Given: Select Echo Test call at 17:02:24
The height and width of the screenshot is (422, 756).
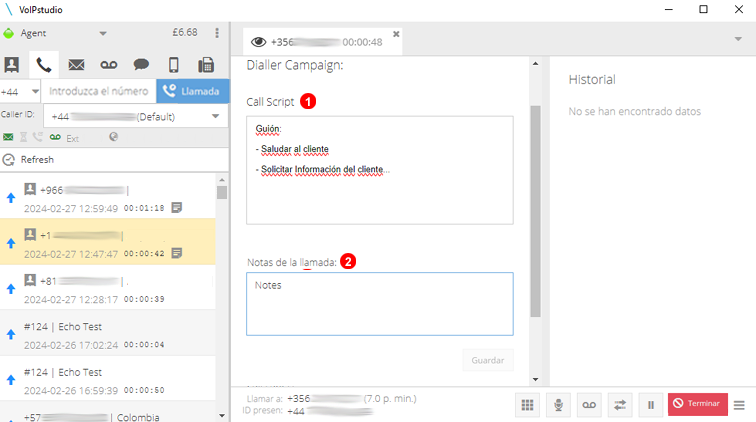Looking at the screenshot, I should pos(108,333).
